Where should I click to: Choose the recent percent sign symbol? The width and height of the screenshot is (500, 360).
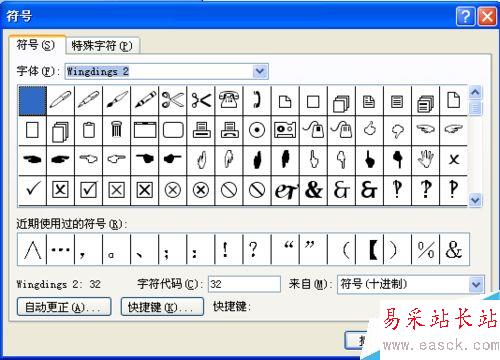[425, 249]
